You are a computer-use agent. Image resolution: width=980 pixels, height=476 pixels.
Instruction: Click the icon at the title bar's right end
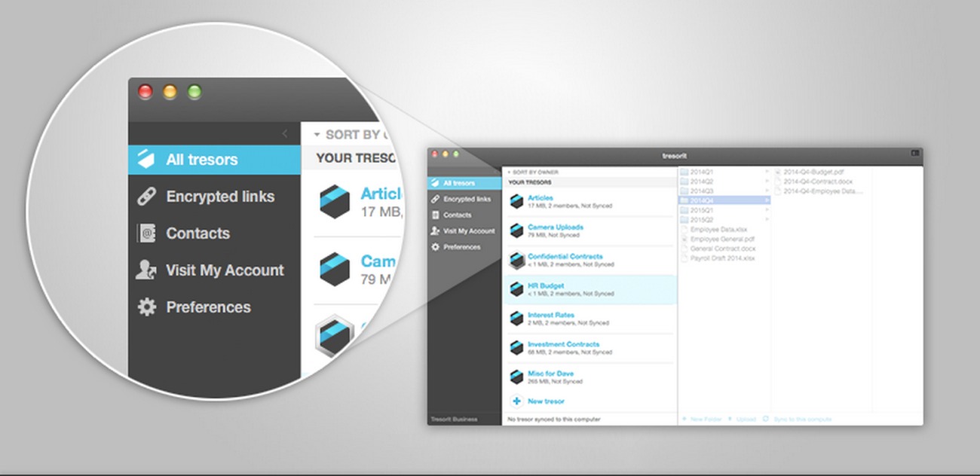point(915,154)
